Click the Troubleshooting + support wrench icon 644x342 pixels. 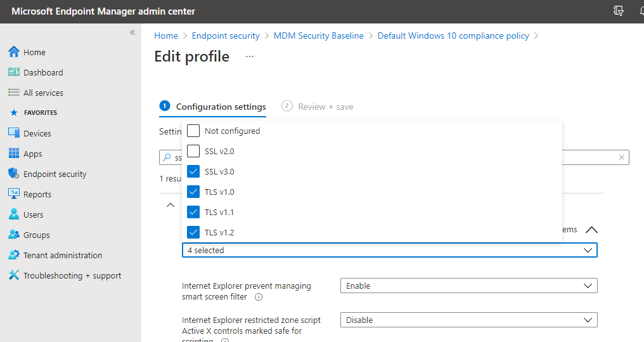14,275
